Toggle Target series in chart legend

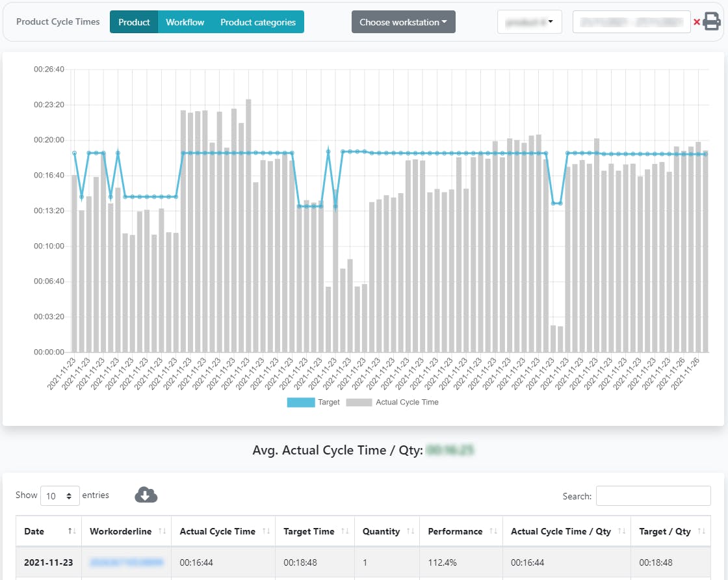click(313, 402)
